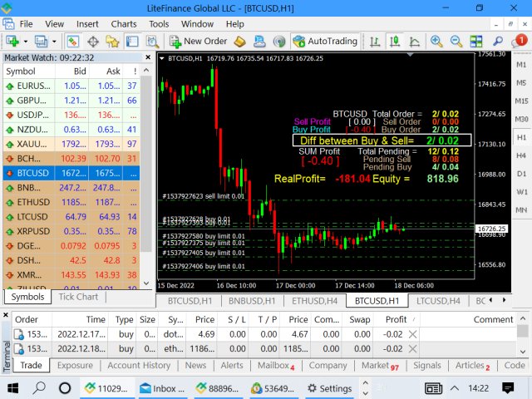532x399 pixels.
Task: Open the Account History terminal tab
Action: (x=139, y=366)
